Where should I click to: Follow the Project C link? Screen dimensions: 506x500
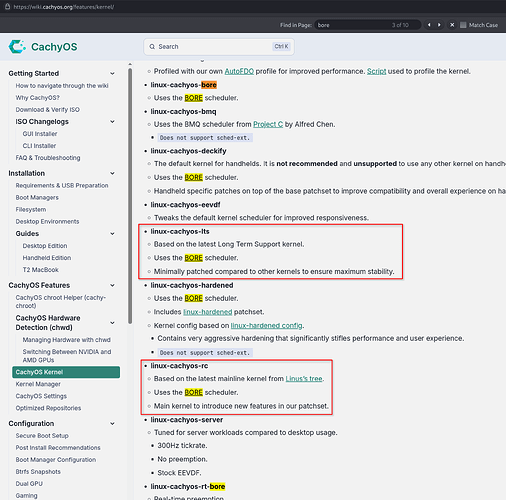268,124
